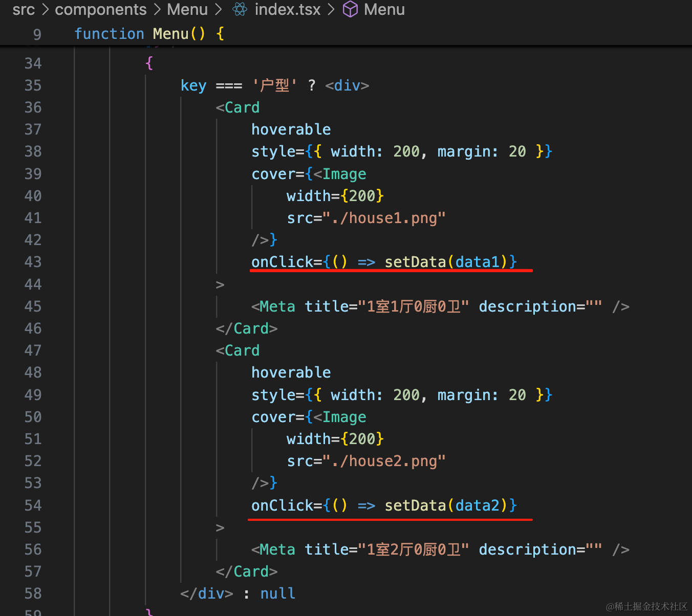This screenshot has width=692, height=616.
Task: Click the Menu symbol cube icon
Action: (351, 9)
